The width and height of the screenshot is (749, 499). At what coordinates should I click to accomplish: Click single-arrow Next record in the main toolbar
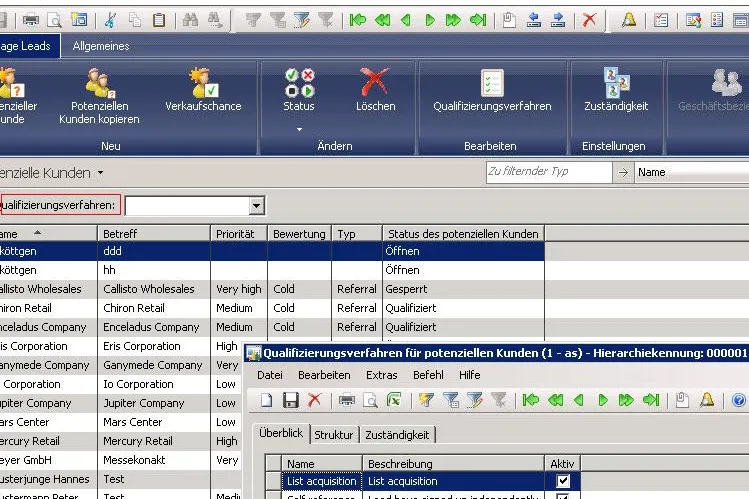click(x=430, y=20)
